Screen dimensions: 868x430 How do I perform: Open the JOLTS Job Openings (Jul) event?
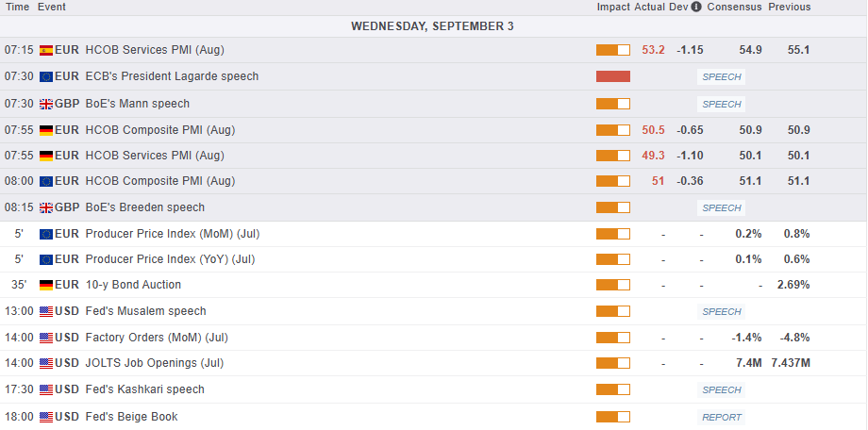154,363
